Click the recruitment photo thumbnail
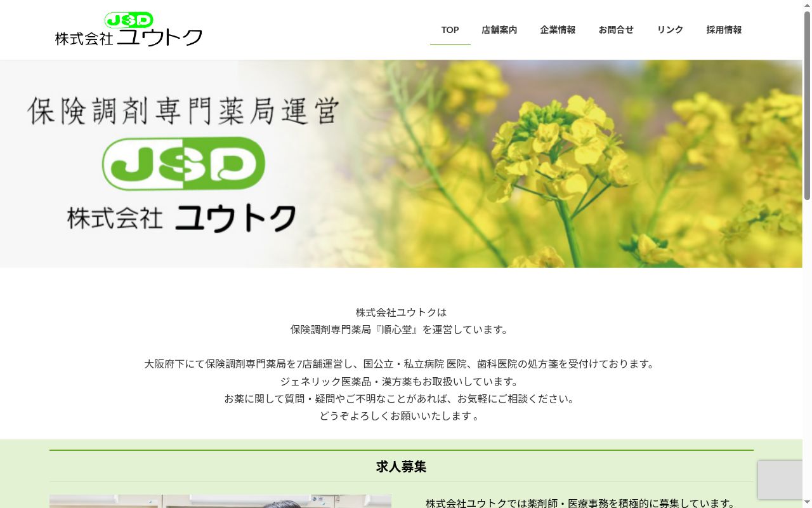The width and height of the screenshot is (812, 508). click(220, 502)
